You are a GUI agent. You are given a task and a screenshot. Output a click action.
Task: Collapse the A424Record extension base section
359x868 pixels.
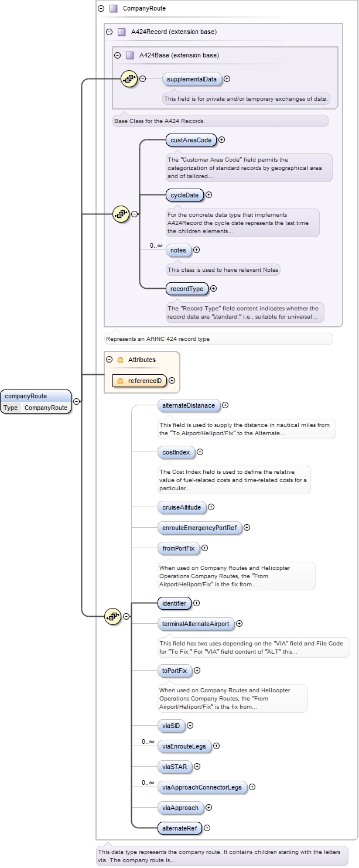110,32
